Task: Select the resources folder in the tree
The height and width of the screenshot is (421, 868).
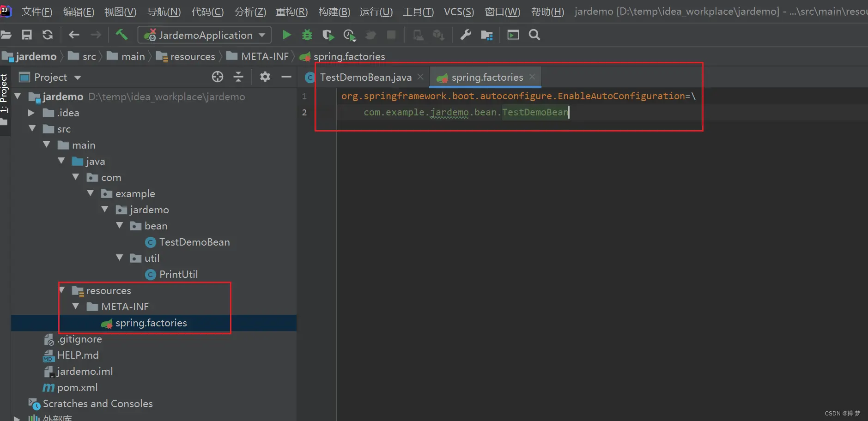Action: (109, 290)
